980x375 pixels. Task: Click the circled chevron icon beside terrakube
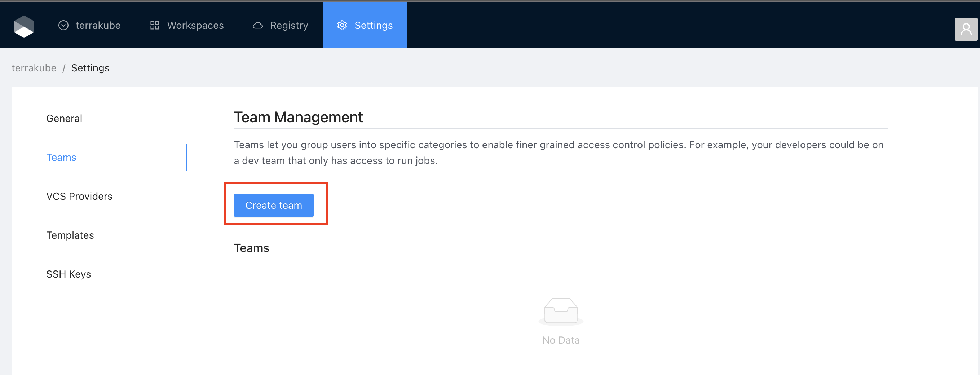point(63,26)
